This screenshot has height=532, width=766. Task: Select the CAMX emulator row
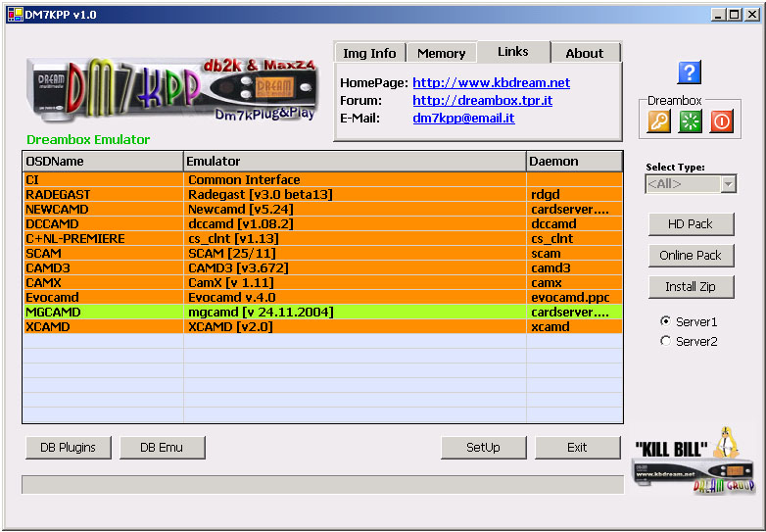click(x=322, y=282)
